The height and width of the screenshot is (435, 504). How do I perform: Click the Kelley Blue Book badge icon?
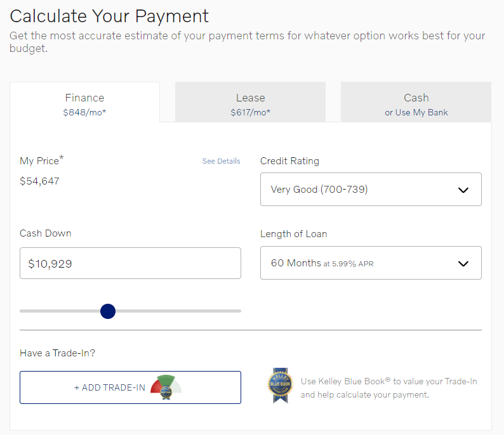point(279,386)
